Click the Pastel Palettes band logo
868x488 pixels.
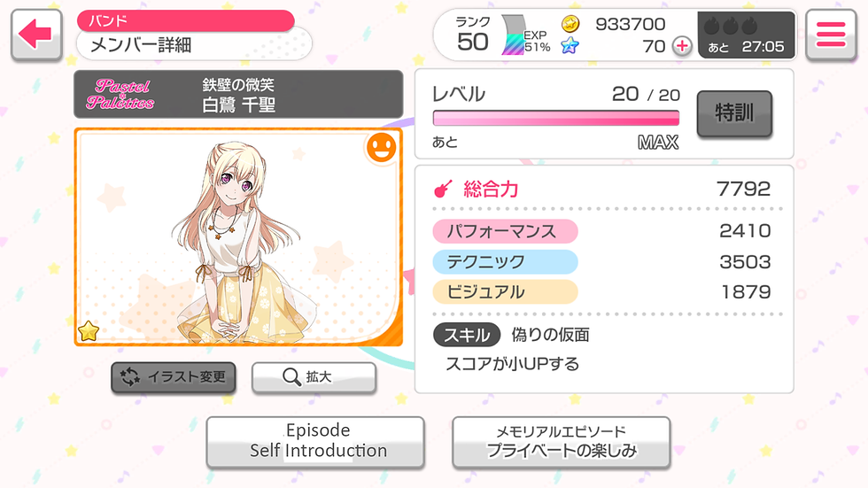point(120,94)
